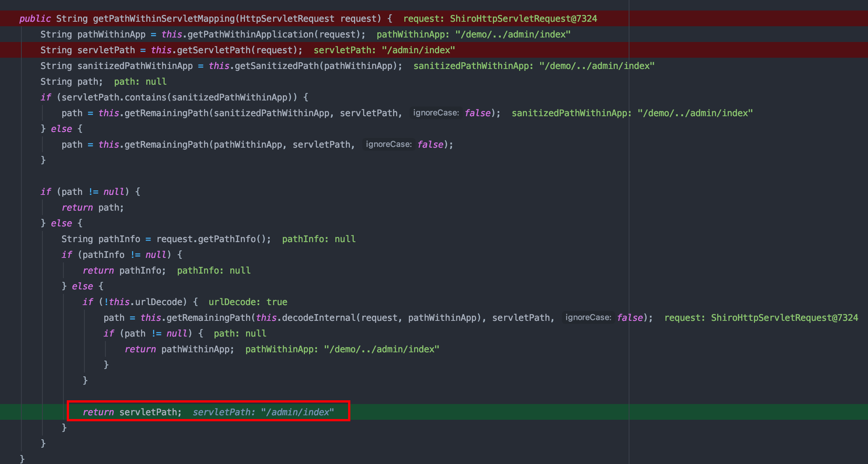Click the highlighted 'return servletPath;' statement
The width and height of the screenshot is (868, 464).
click(x=132, y=412)
